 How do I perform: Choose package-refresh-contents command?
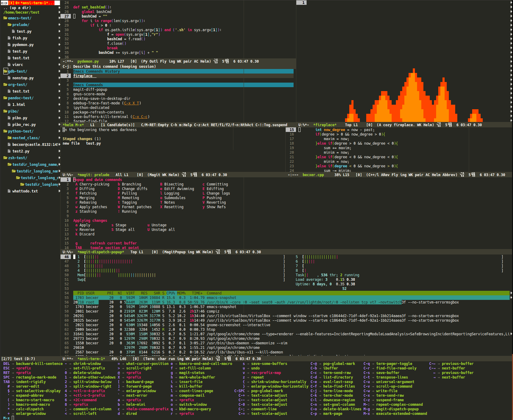click(x=99, y=112)
